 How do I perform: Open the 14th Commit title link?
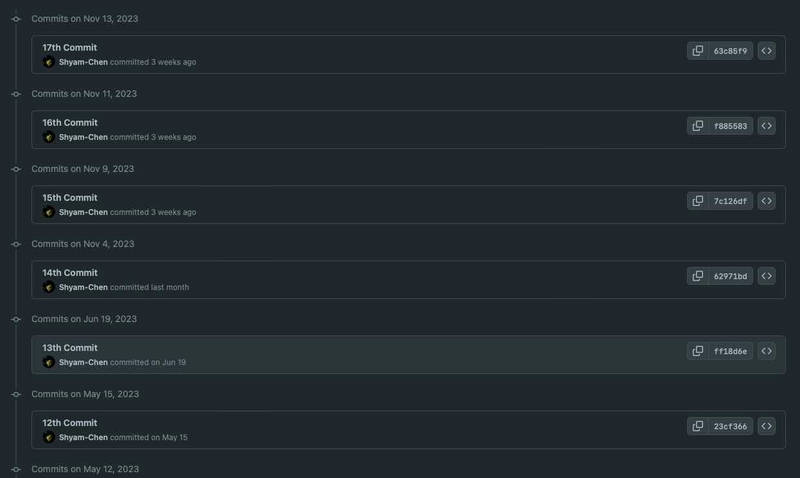pos(70,273)
